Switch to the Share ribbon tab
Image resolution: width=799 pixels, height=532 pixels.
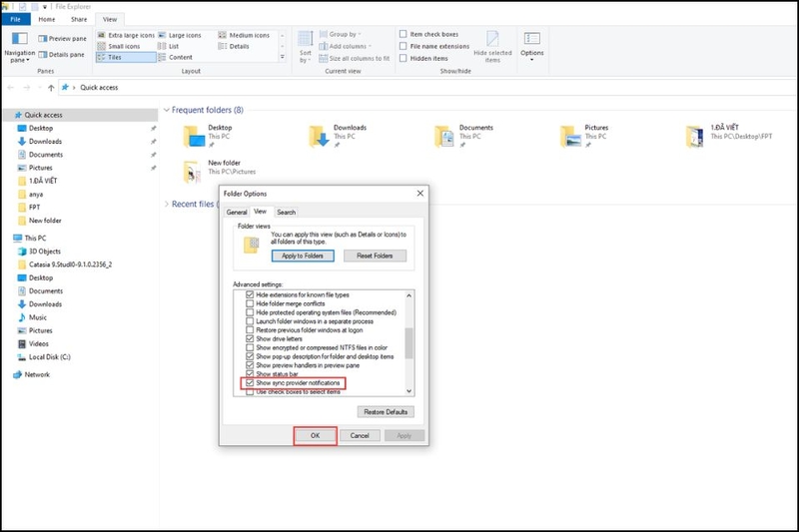79,19
